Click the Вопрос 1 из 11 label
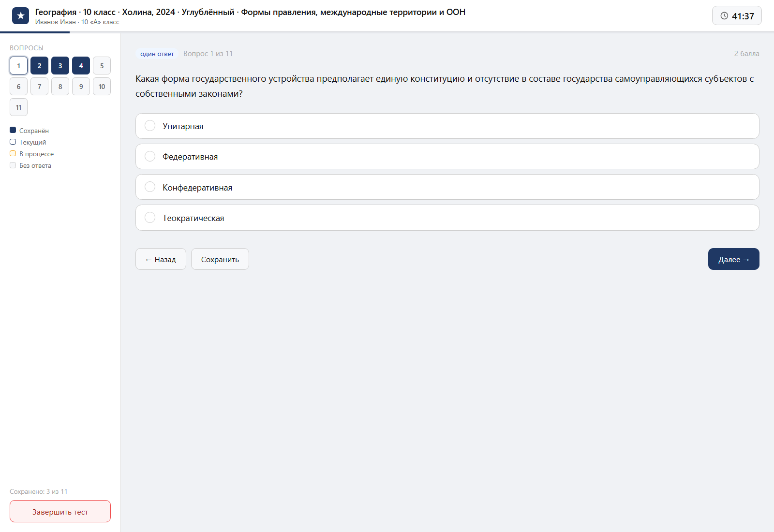The height and width of the screenshot is (532, 774). [208, 54]
